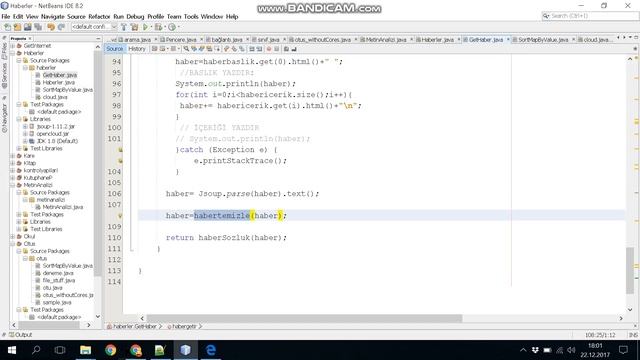Click the Debug Project toolbar icon

click(158, 27)
